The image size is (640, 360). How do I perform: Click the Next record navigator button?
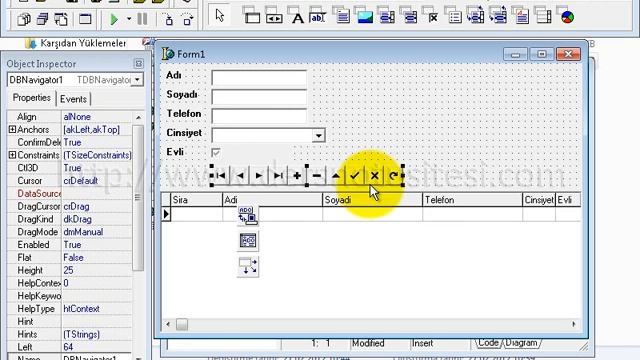[259, 176]
